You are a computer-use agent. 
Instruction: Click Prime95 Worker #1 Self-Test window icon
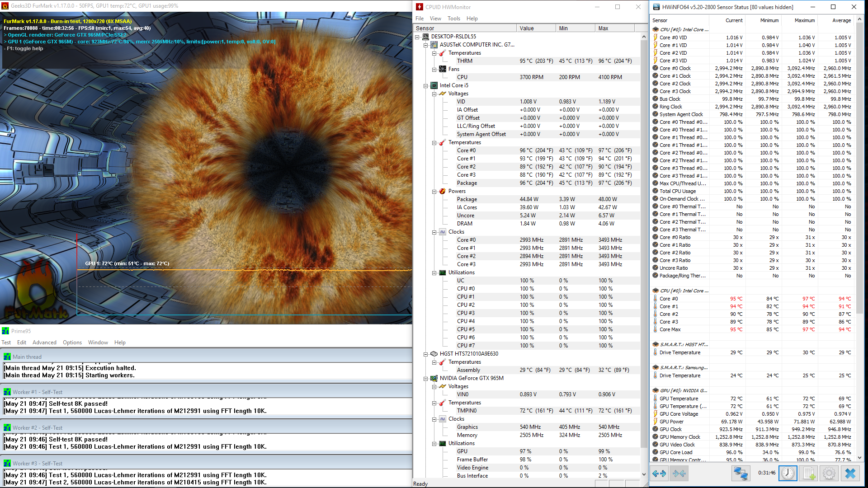point(7,392)
